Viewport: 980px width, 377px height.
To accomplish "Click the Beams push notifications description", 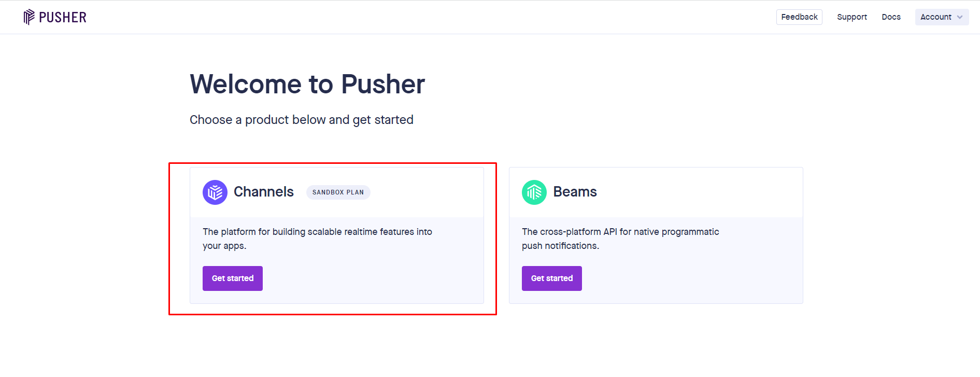I will [620, 239].
